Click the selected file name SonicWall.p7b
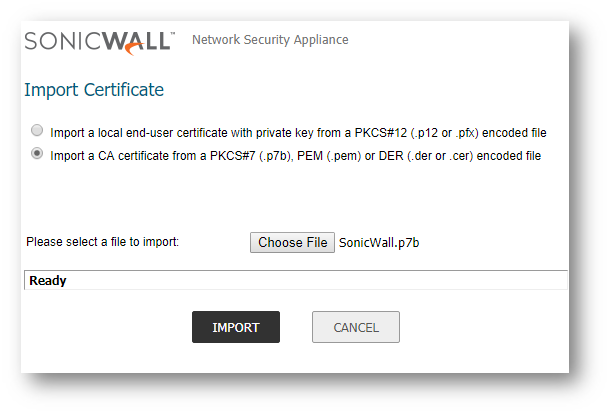This screenshot has height=415, width=611. (379, 243)
